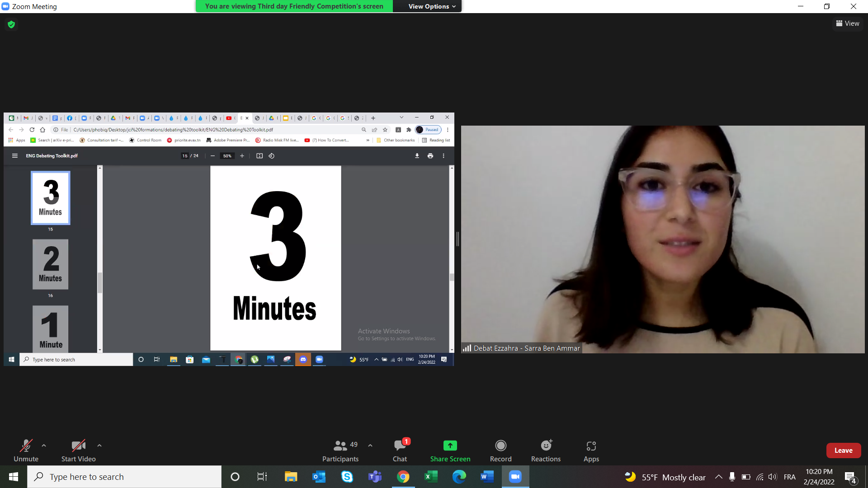
Task: Expand the arrow beside Participants
Action: coord(370,446)
